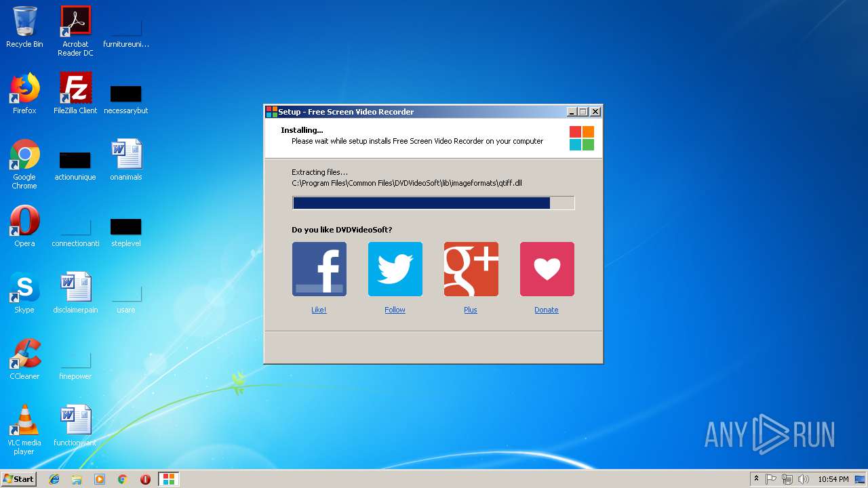Select the usare desktop file
The image size is (868, 488).
pos(126,298)
